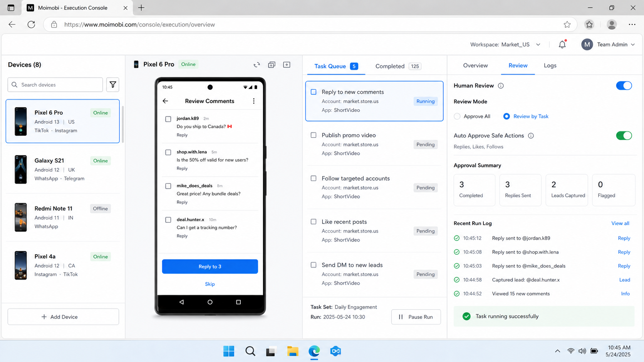
Task: Click the Reply to 3 button
Action: point(210,267)
